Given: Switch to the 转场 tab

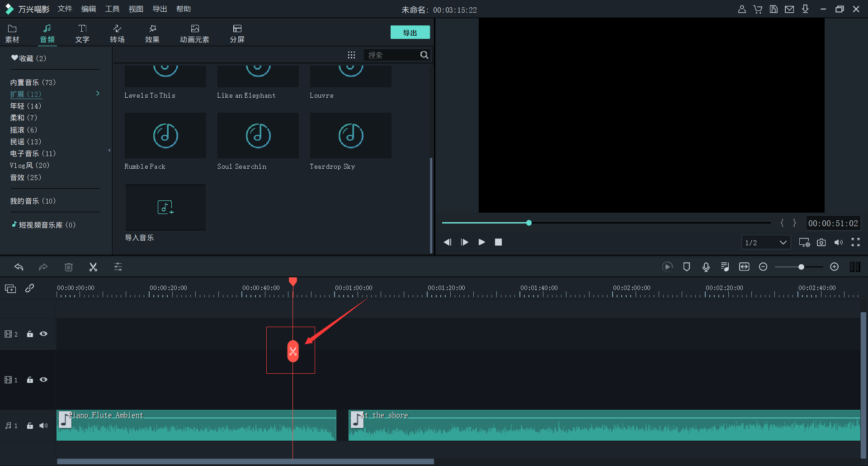Looking at the screenshot, I should click(x=117, y=33).
